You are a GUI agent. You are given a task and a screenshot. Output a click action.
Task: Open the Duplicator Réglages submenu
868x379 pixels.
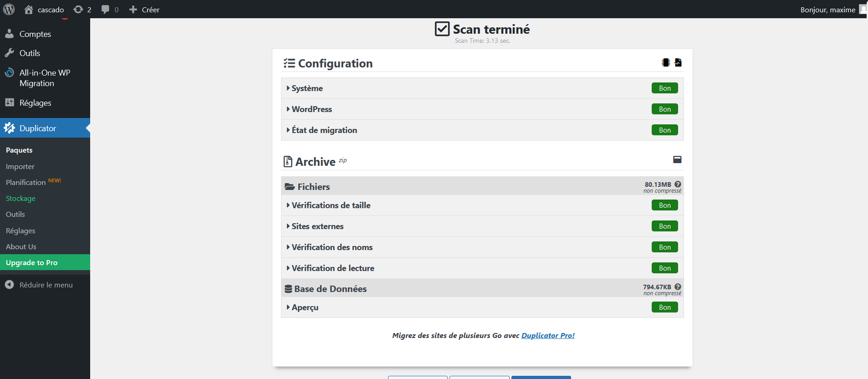pyautogui.click(x=20, y=231)
